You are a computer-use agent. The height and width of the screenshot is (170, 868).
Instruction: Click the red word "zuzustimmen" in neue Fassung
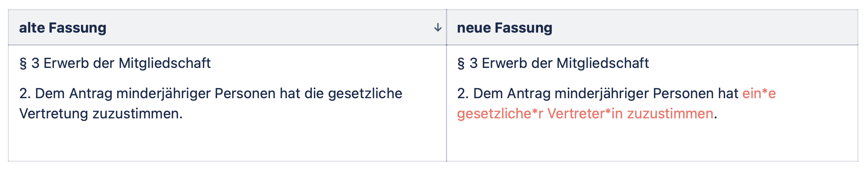point(670,114)
